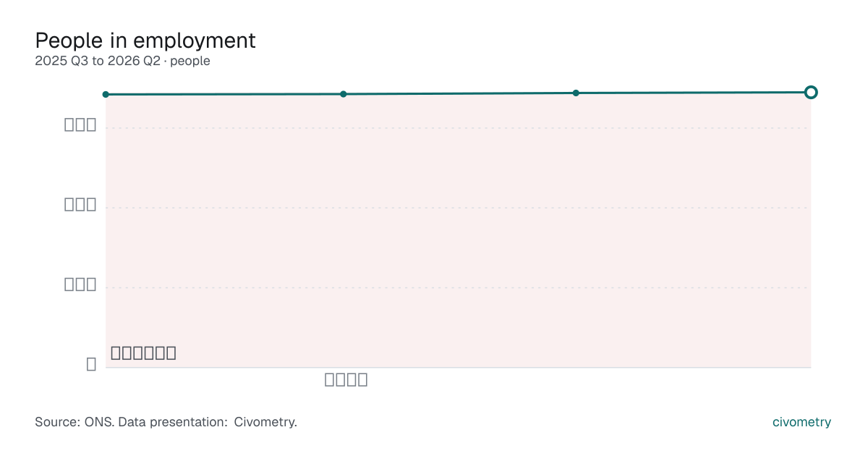Click the 'Civometry' word in the data presentation credit
Screen dimensions: 868x456
265,422
